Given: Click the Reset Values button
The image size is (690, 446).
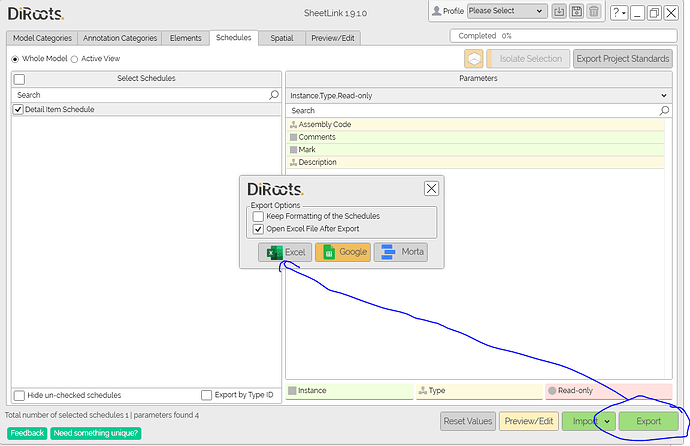Looking at the screenshot, I should point(468,421).
